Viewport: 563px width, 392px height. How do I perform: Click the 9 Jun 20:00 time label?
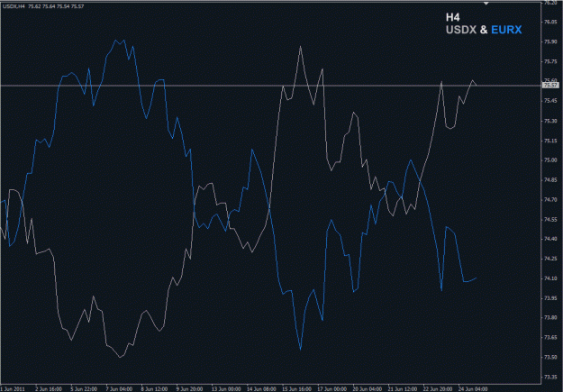tap(189, 388)
